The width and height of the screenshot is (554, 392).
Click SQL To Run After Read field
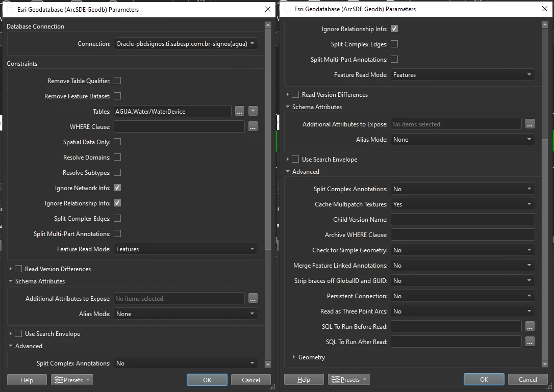point(456,342)
